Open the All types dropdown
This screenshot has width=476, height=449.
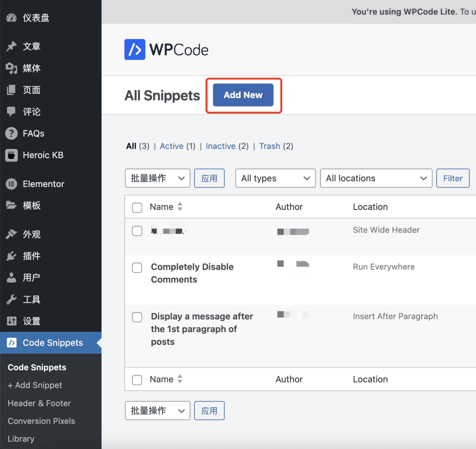[x=275, y=178]
